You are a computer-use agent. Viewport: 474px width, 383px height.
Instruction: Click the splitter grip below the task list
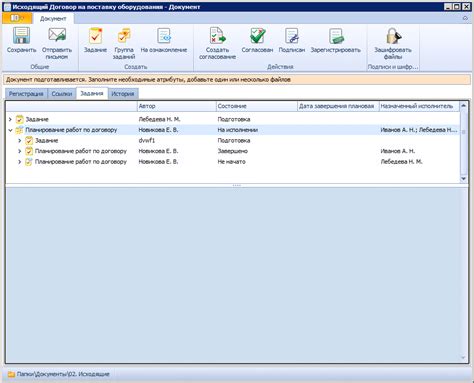point(237,185)
